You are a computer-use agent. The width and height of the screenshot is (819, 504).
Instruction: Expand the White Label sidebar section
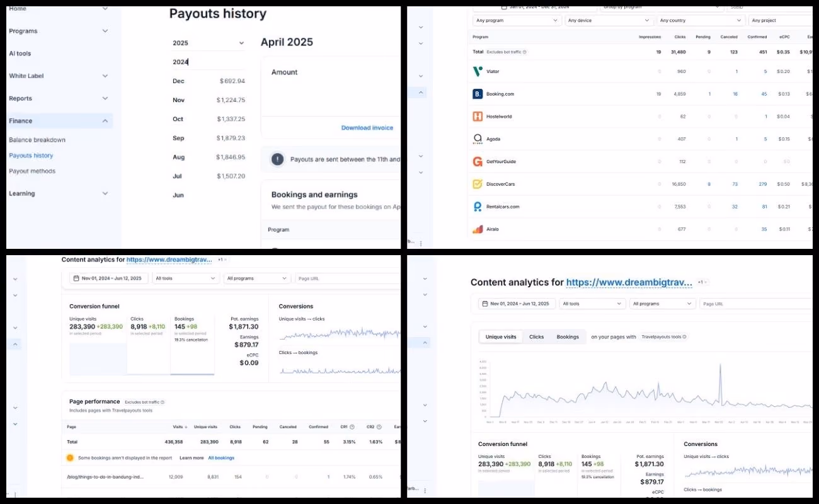click(105, 76)
